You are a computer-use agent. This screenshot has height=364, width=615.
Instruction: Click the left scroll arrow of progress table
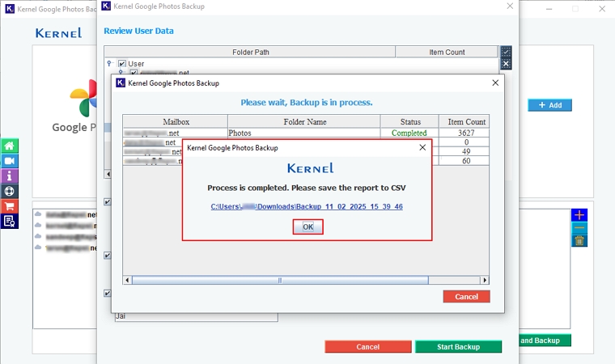click(x=127, y=280)
